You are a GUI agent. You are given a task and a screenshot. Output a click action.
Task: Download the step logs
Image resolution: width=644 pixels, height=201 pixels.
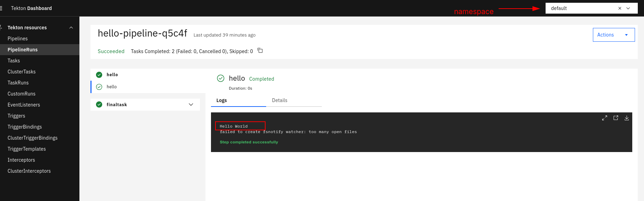pyautogui.click(x=626, y=118)
